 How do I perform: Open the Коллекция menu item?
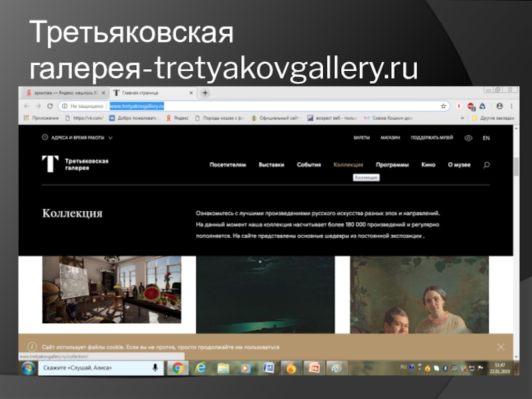tap(348, 165)
